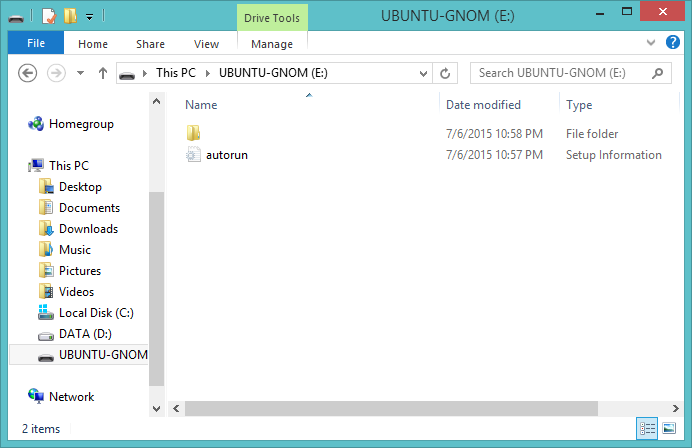Click navigation pane scroll down arrow
692x448 pixels.
[x=156, y=409]
